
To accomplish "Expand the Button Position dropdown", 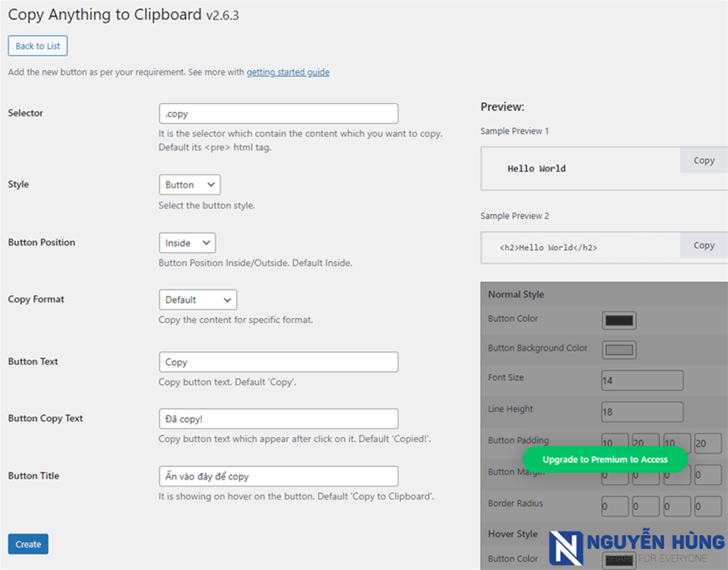I will tap(187, 243).
